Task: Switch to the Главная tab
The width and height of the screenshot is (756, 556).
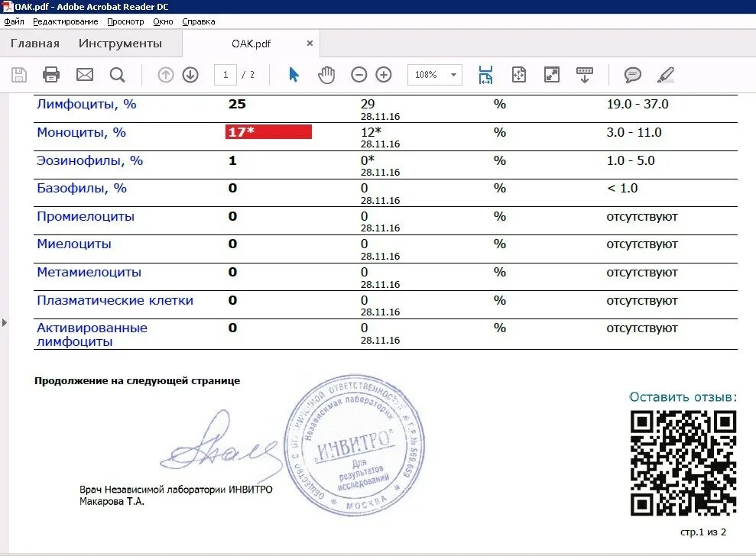Action: pos(34,44)
